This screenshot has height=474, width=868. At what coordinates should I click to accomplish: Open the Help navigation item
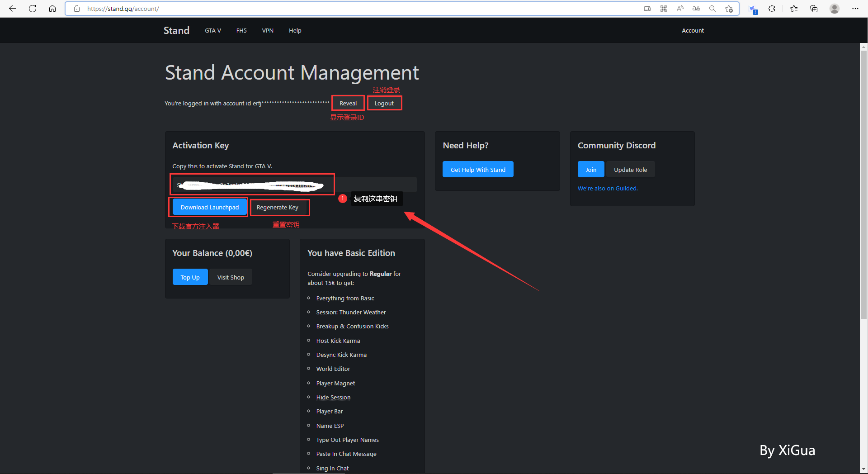click(295, 31)
